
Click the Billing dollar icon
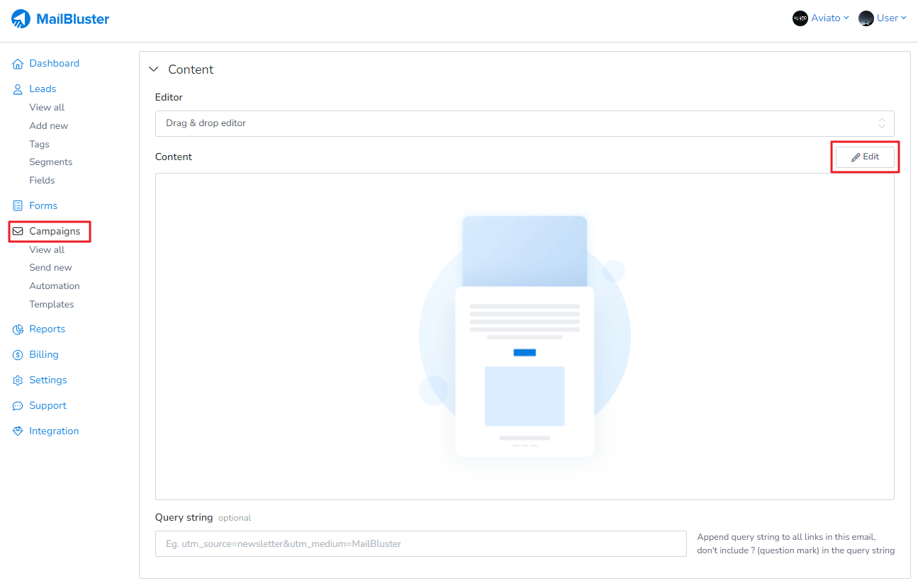(18, 355)
